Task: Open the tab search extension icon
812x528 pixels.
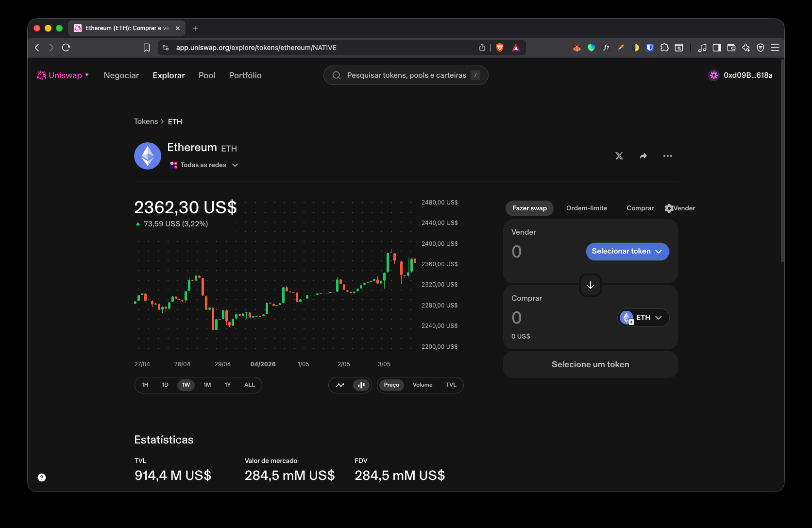Action: click(x=679, y=48)
